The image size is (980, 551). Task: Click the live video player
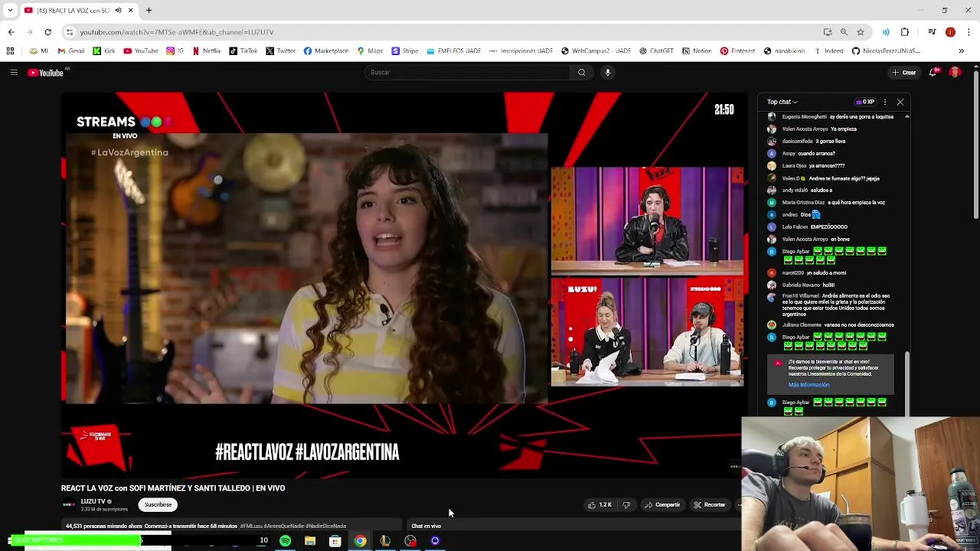[404, 285]
